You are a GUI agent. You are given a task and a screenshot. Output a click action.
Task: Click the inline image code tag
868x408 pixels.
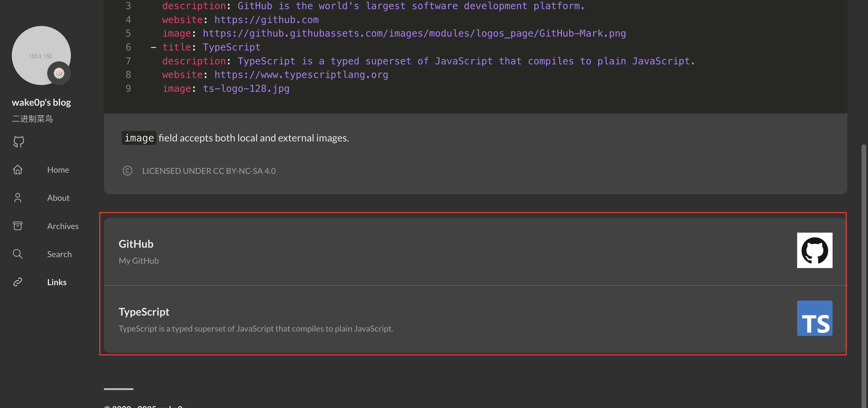point(139,138)
